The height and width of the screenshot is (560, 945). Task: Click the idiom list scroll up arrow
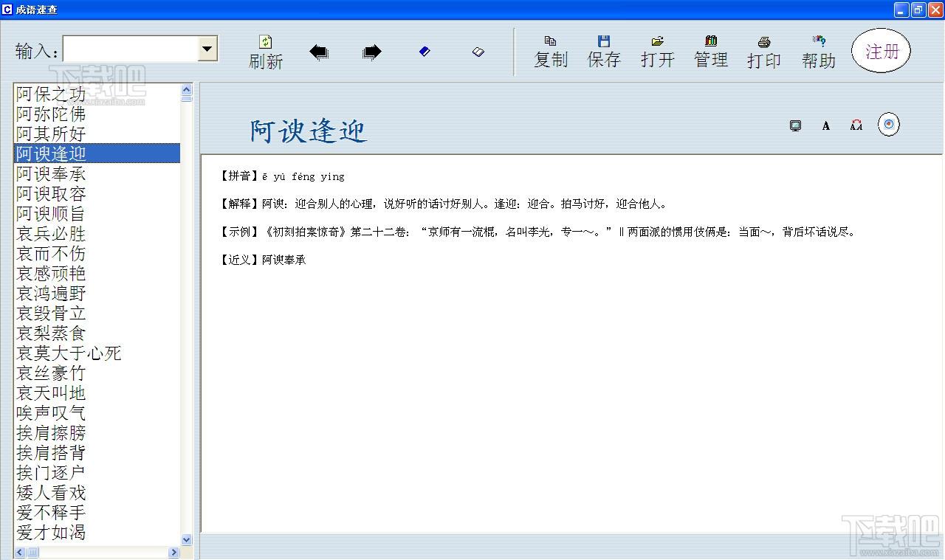click(186, 90)
